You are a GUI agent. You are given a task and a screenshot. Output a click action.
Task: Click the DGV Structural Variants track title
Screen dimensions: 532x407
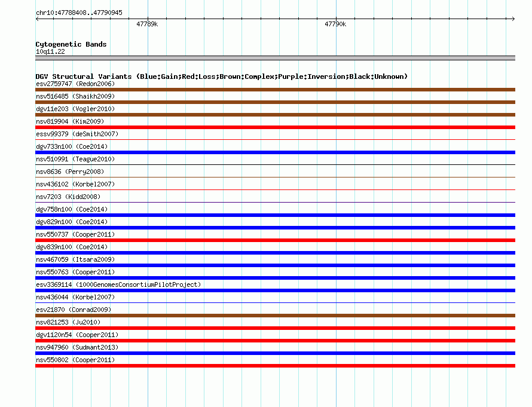[221, 76]
